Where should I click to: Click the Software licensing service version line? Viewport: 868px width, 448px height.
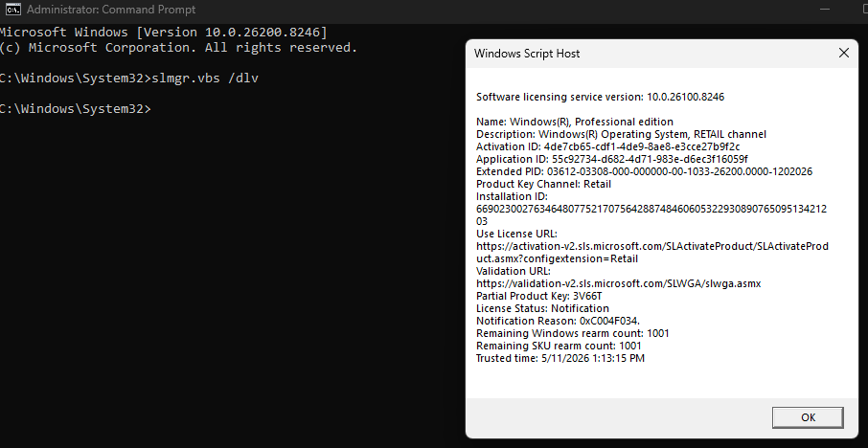[x=600, y=98]
